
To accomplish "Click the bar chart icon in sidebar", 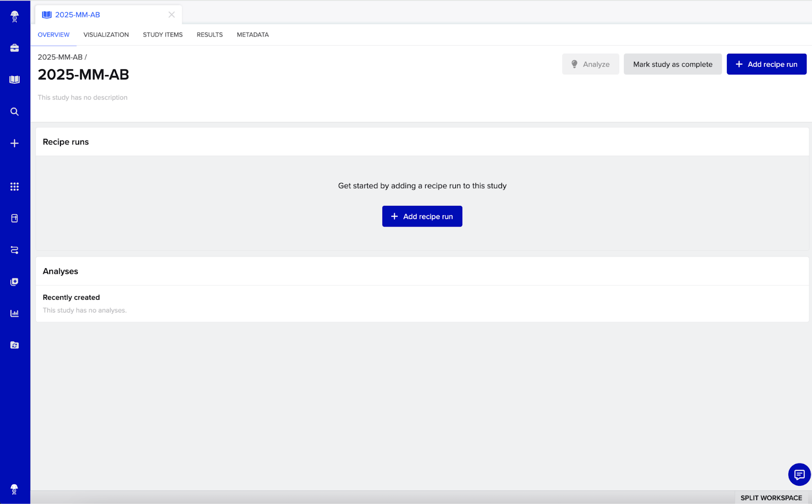I will pyautogui.click(x=15, y=313).
